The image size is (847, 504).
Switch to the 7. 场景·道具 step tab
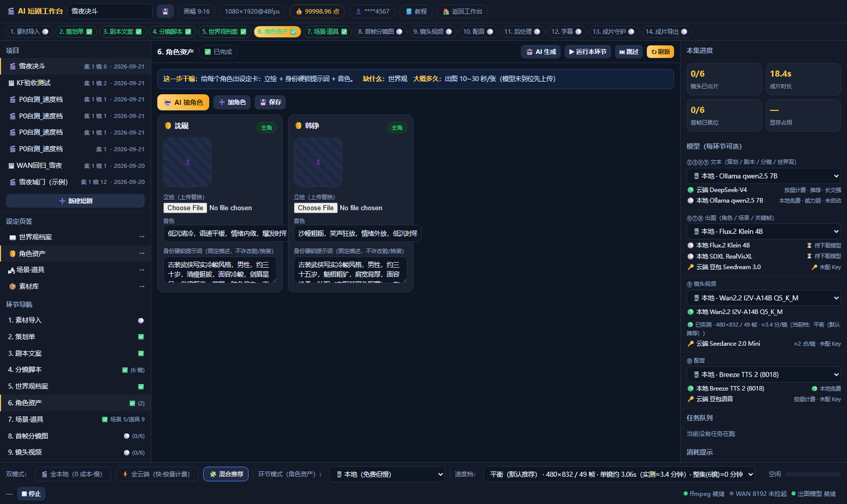point(327,32)
